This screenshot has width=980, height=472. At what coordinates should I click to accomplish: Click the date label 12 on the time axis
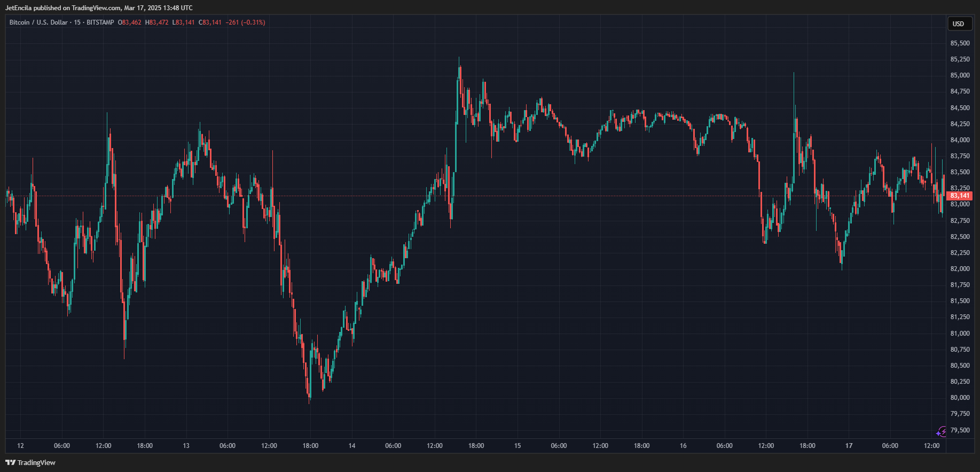point(20,446)
